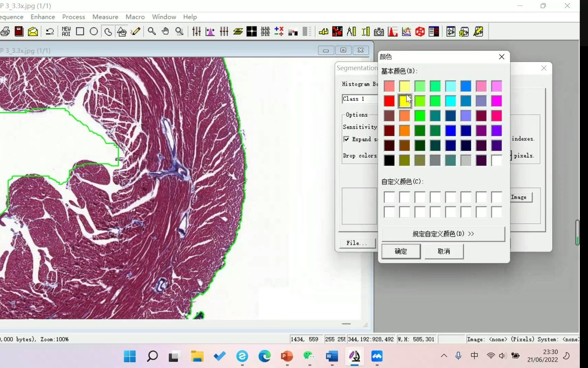Select the ellipse AOI tool
This screenshot has width=588, height=368.
(x=94, y=31)
